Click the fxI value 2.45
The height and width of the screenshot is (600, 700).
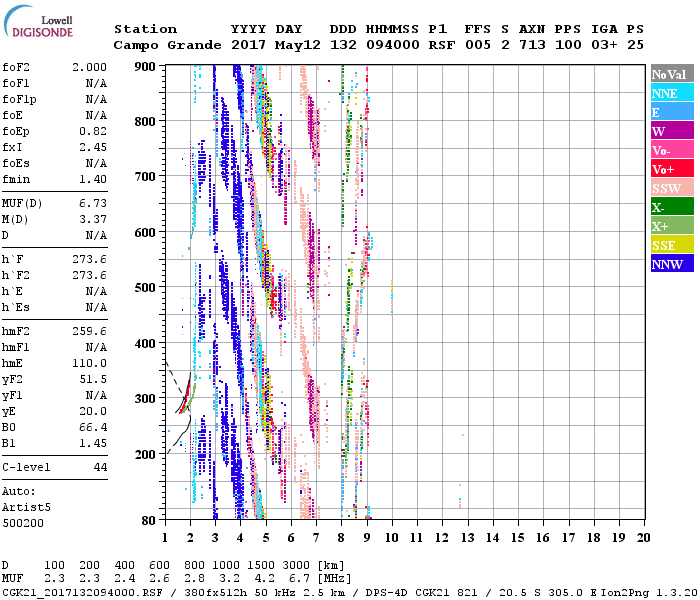[93, 147]
